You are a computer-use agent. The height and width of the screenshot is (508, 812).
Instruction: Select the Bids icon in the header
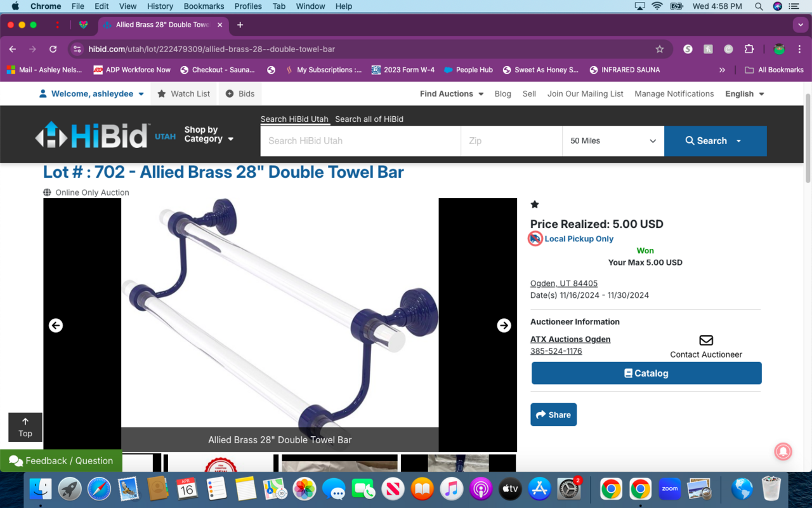[x=229, y=93]
